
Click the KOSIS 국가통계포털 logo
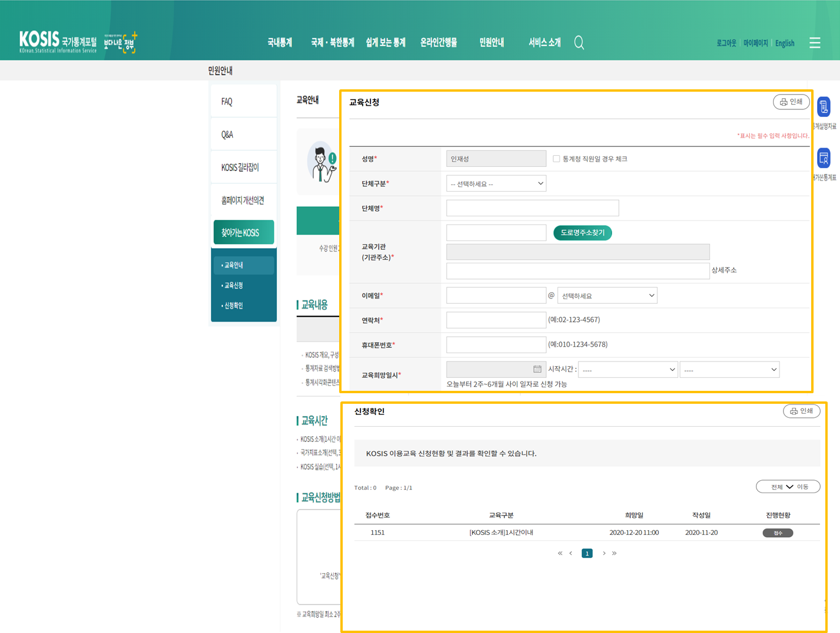click(x=58, y=42)
